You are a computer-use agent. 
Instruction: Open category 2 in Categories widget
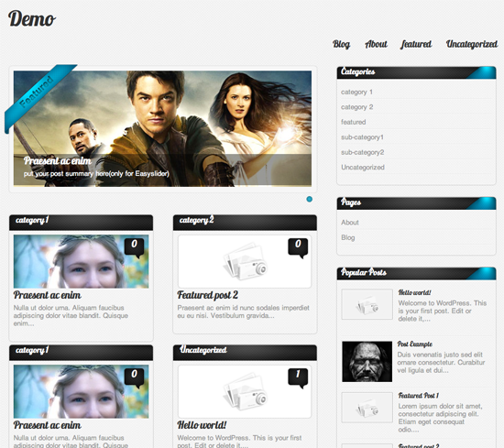[x=356, y=107]
